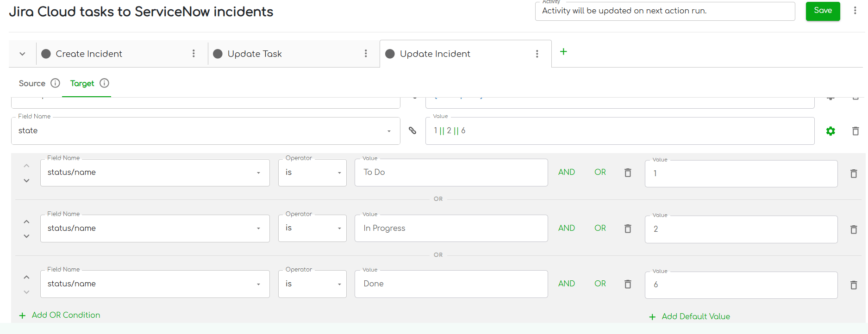
Task: Click Add OR Condition link
Action: click(60, 315)
